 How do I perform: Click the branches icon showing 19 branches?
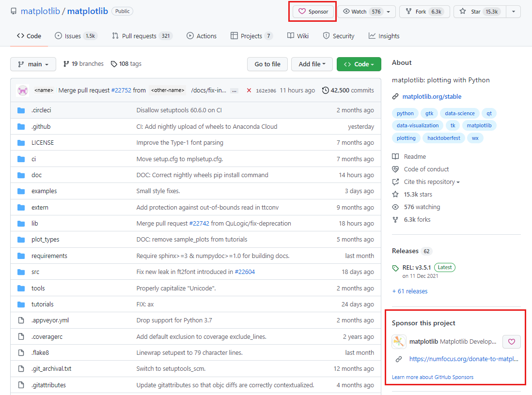[x=65, y=63]
